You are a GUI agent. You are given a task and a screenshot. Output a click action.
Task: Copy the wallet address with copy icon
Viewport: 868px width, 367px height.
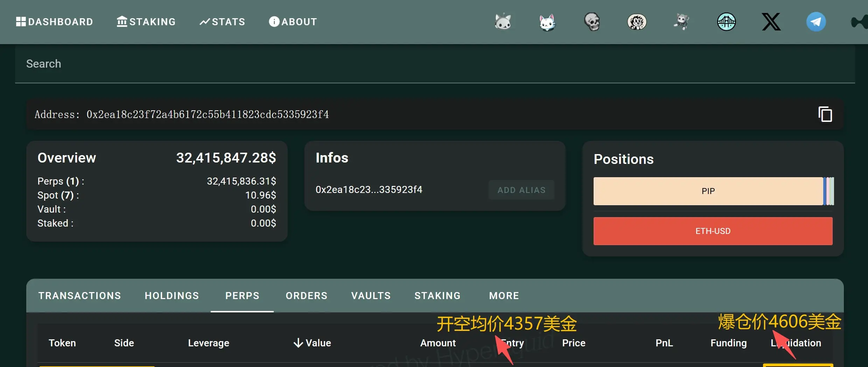click(x=825, y=114)
